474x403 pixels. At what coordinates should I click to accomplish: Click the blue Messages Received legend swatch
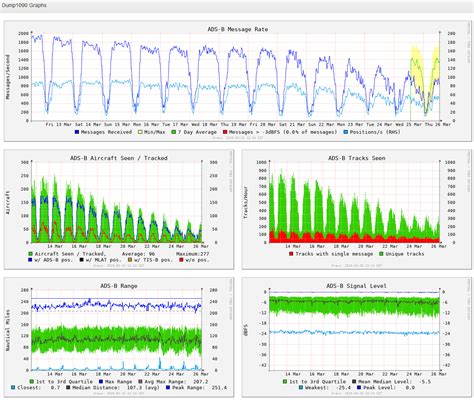(x=77, y=132)
